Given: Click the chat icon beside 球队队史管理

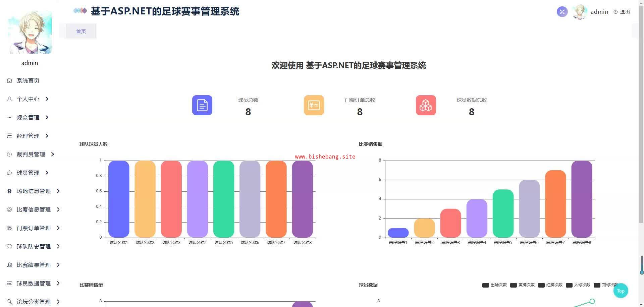Looking at the screenshot, I should [9, 246].
